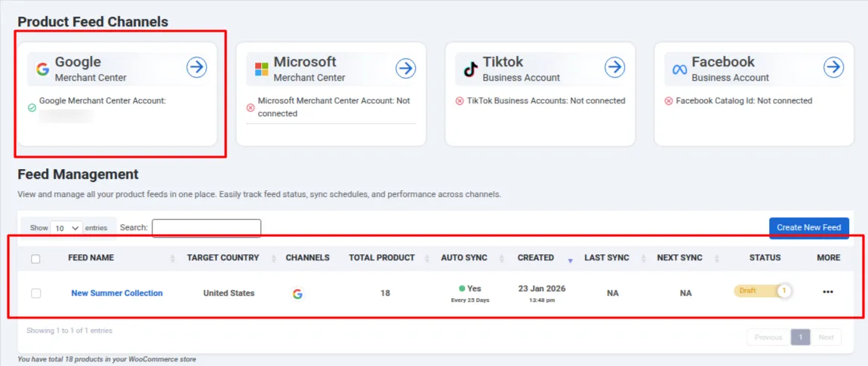Go to Next page of feeds
Screen dimensions: 868x366
point(826,337)
